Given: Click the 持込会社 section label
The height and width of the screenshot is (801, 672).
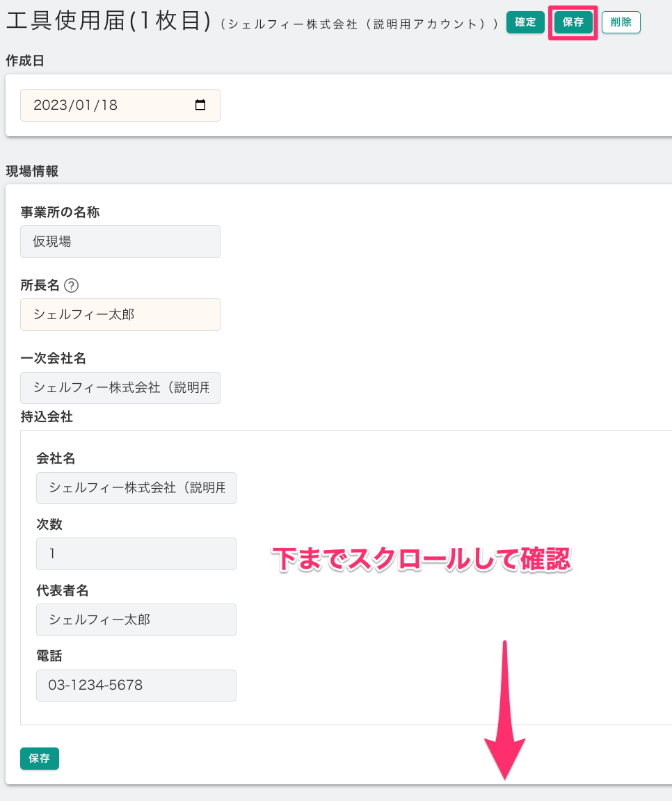Looking at the screenshot, I should [x=47, y=417].
